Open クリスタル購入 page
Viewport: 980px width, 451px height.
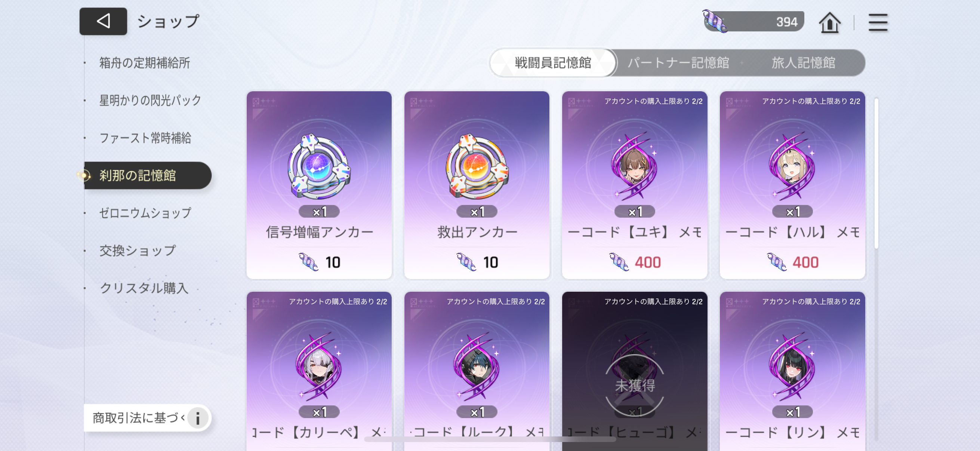coord(144,288)
